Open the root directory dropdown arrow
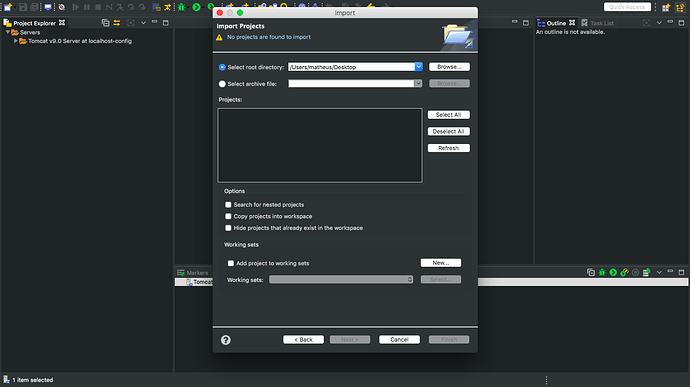The height and width of the screenshot is (387, 690). tap(418, 67)
